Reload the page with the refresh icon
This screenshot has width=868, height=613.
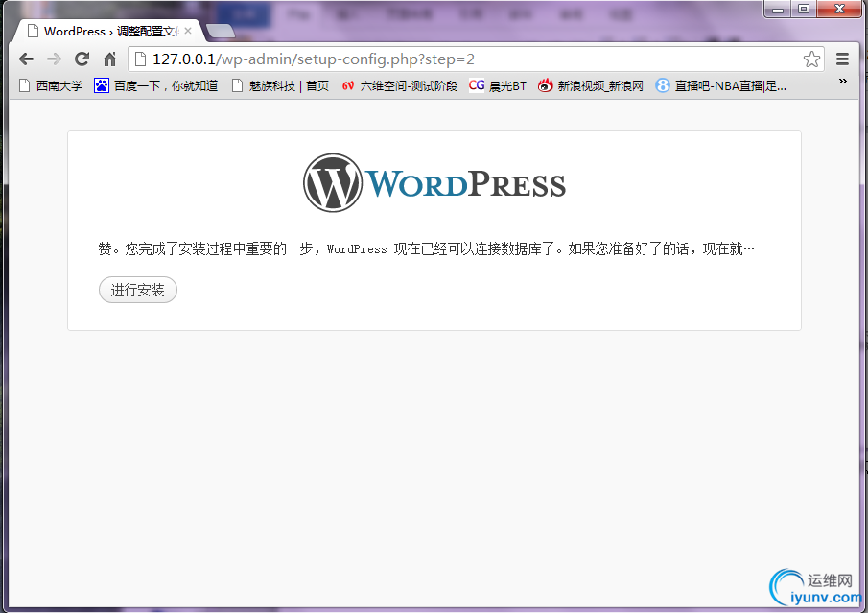click(x=82, y=59)
